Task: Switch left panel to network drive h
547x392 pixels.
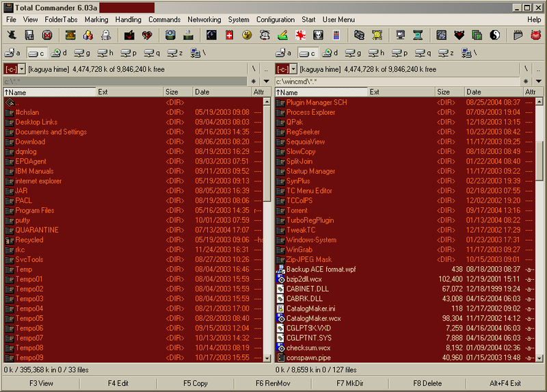Action: 106,53
